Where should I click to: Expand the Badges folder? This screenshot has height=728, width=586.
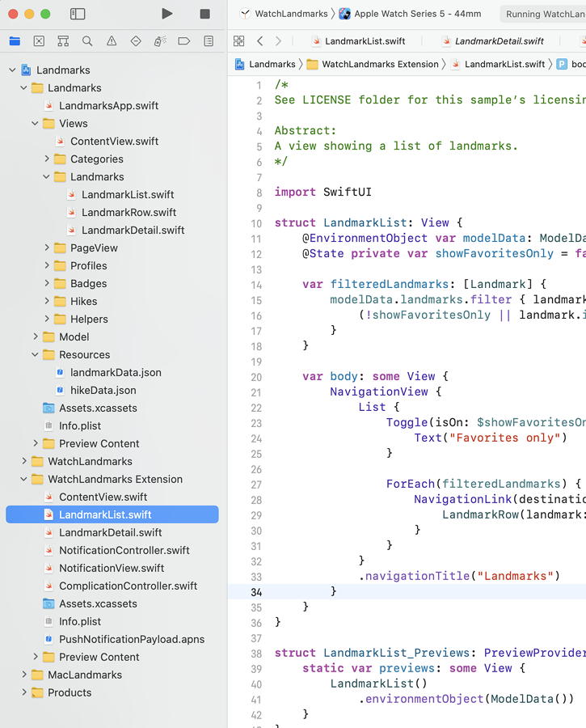point(46,283)
